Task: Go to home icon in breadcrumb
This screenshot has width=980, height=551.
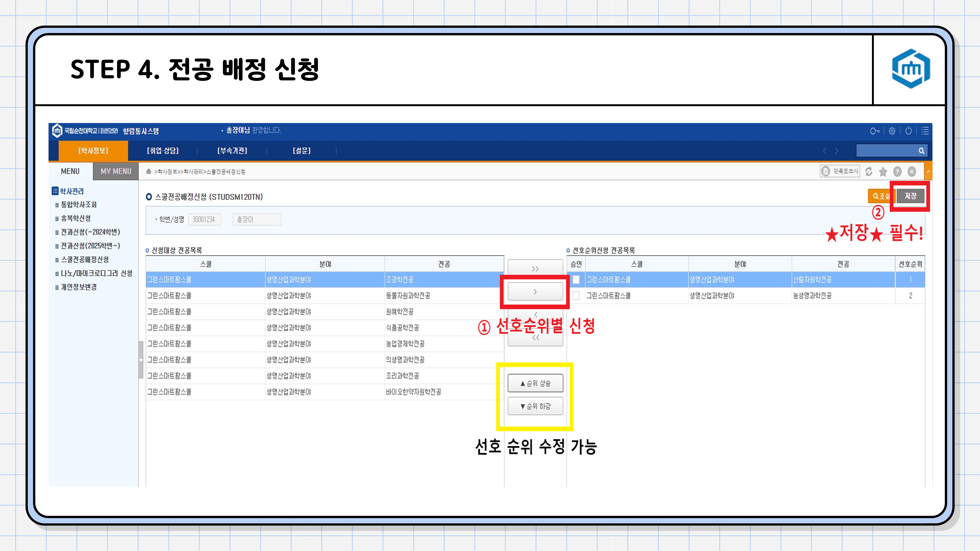Action: pyautogui.click(x=149, y=171)
